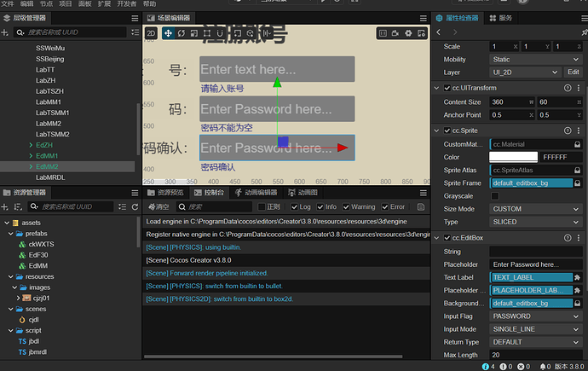Click the layer Edit button
Screen dimensions: 588x371
click(573, 72)
